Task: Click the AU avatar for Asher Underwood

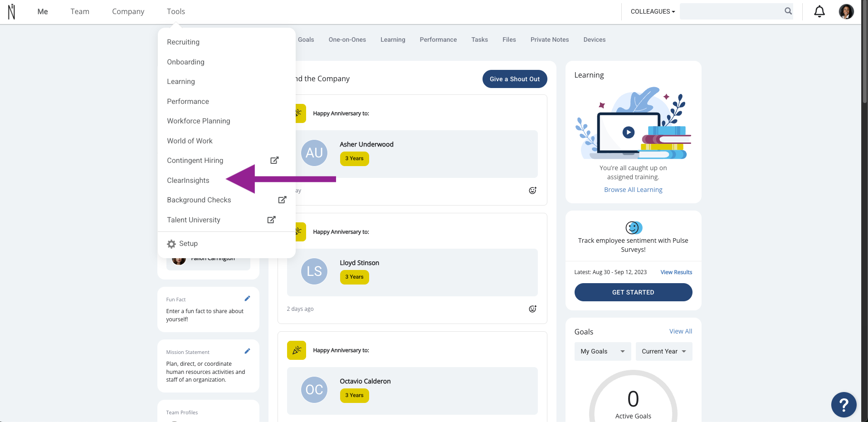Action: point(314,153)
